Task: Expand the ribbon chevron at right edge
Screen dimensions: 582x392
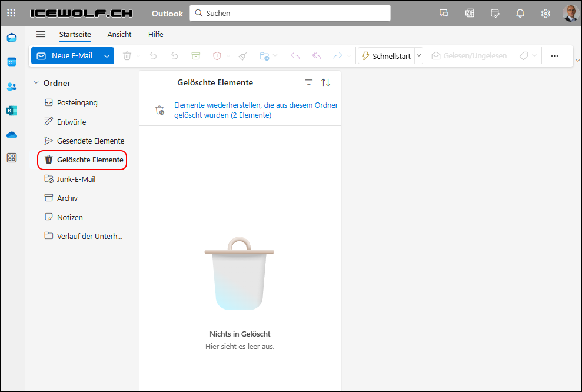Action: [x=578, y=60]
